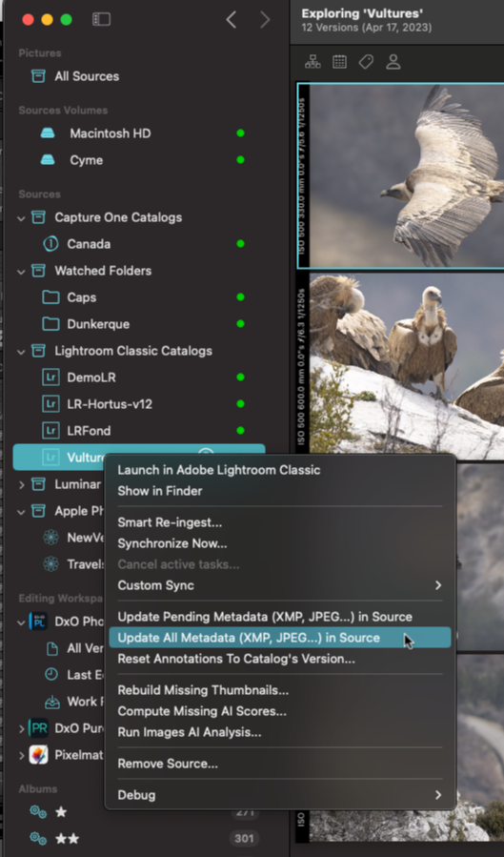Screen dimensions: 504x857
Task: Choose Run Images AI Analysis
Action: pos(280,732)
